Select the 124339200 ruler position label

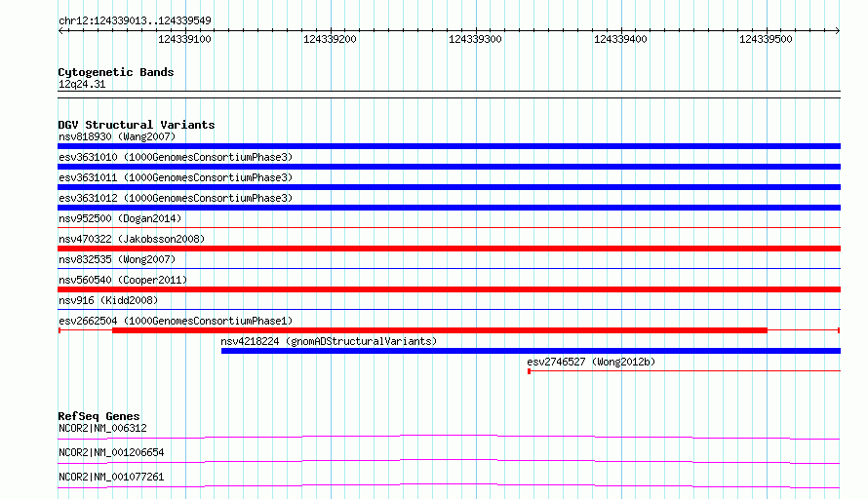click(x=330, y=39)
